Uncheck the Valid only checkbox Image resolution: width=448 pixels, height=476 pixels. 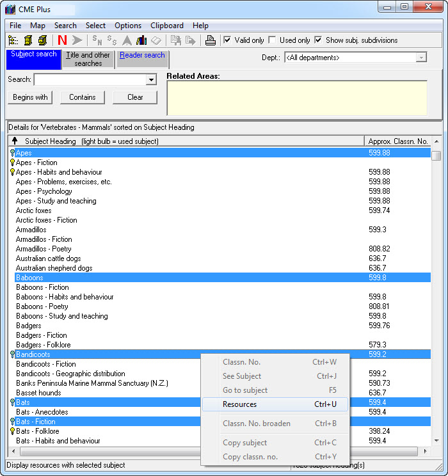227,40
